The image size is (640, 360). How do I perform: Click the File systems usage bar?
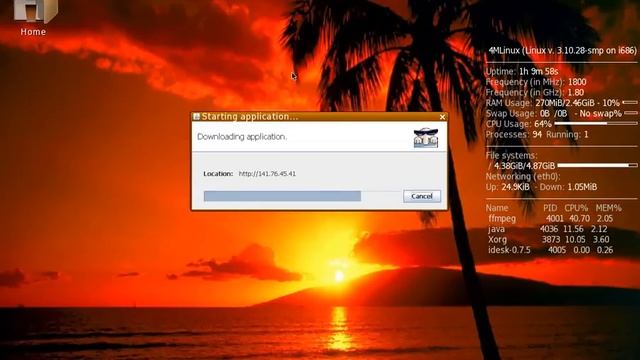[x=597, y=165]
